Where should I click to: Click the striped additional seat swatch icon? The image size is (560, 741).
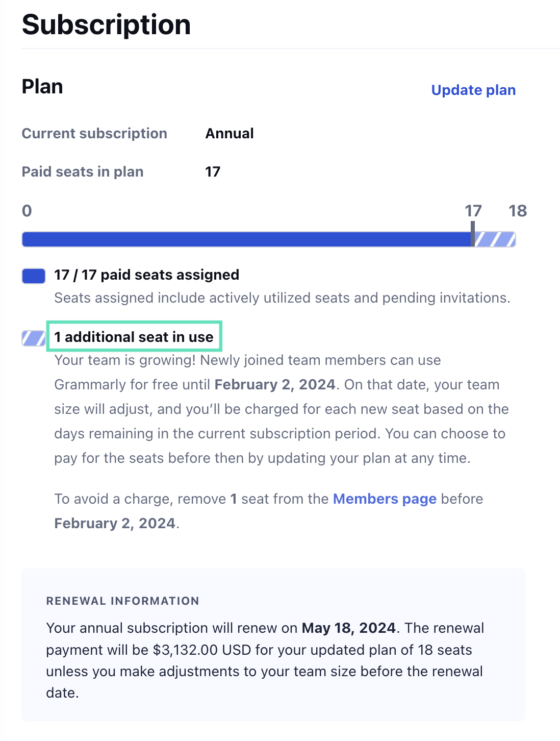point(34,338)
